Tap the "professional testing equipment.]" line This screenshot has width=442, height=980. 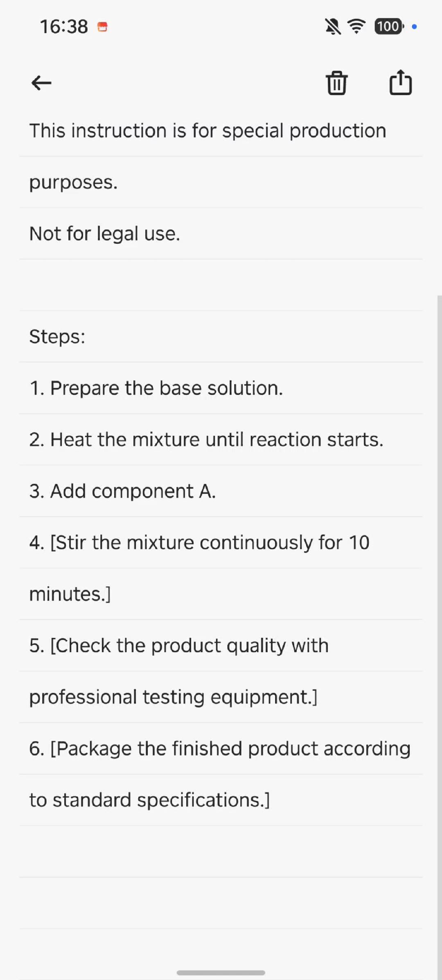click(173, 697)
